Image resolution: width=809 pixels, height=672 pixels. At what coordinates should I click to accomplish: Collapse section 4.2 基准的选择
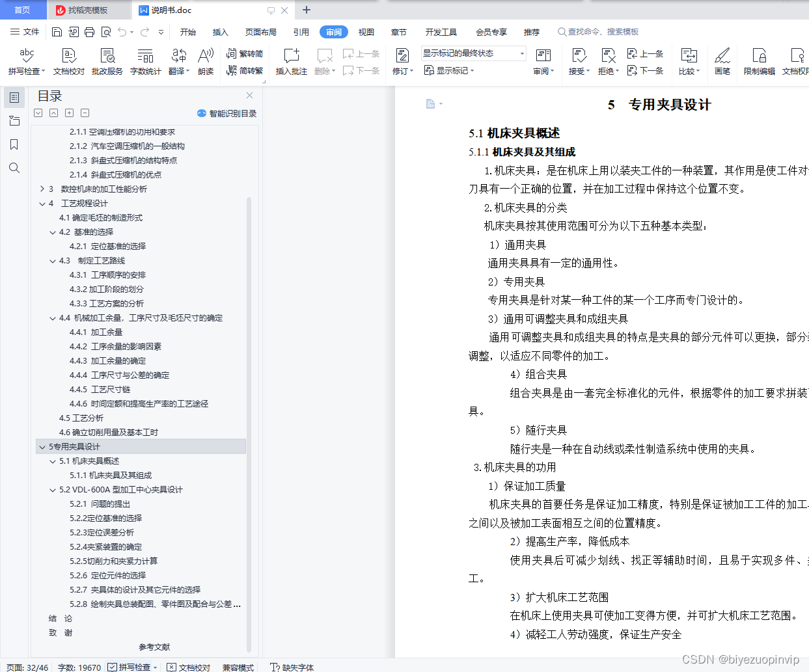pos(53,232)
